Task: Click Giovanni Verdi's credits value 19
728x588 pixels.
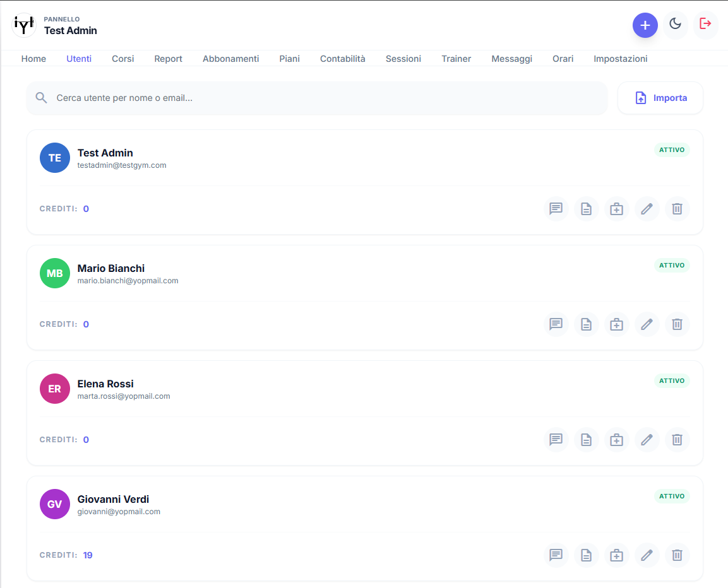Action: [88, 555]
